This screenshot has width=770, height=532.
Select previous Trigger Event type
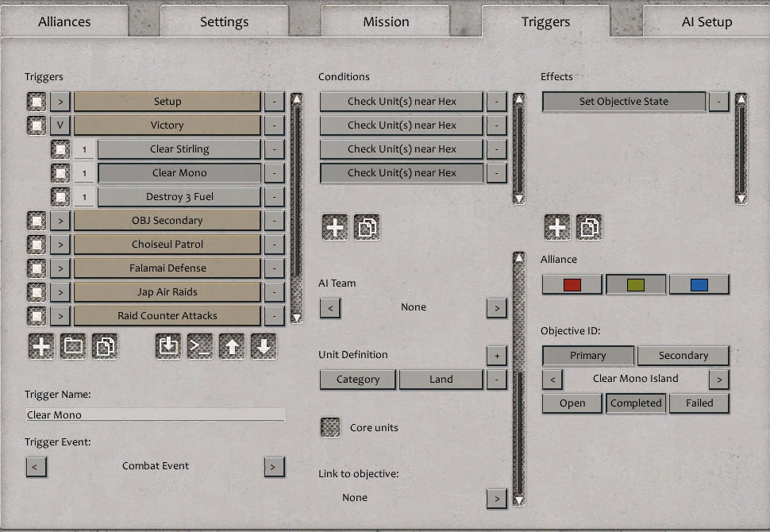[37, 467]
